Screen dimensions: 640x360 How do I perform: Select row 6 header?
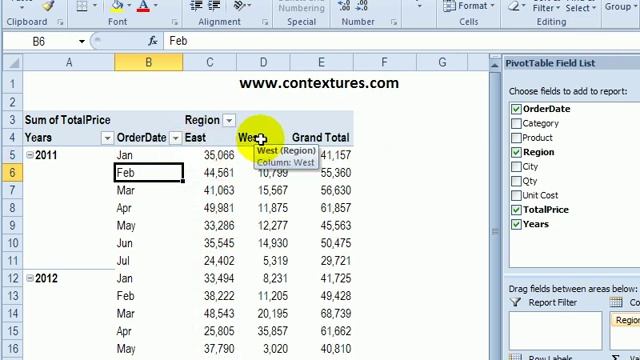[x=13, y=173]
